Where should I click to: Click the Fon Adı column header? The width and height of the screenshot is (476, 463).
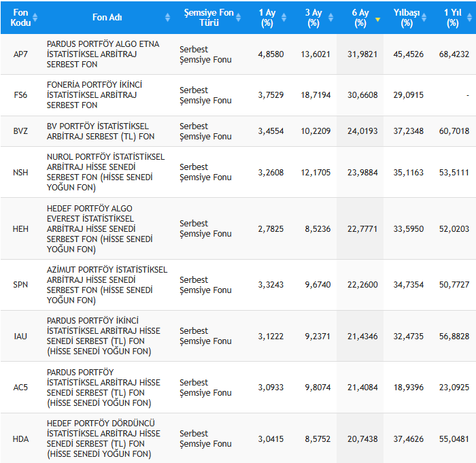(x=107, y=17)
